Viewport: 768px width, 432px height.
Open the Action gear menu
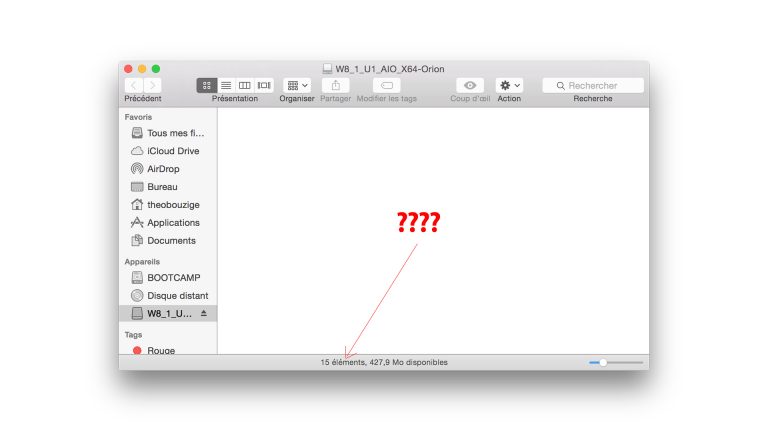click(509, 85)
